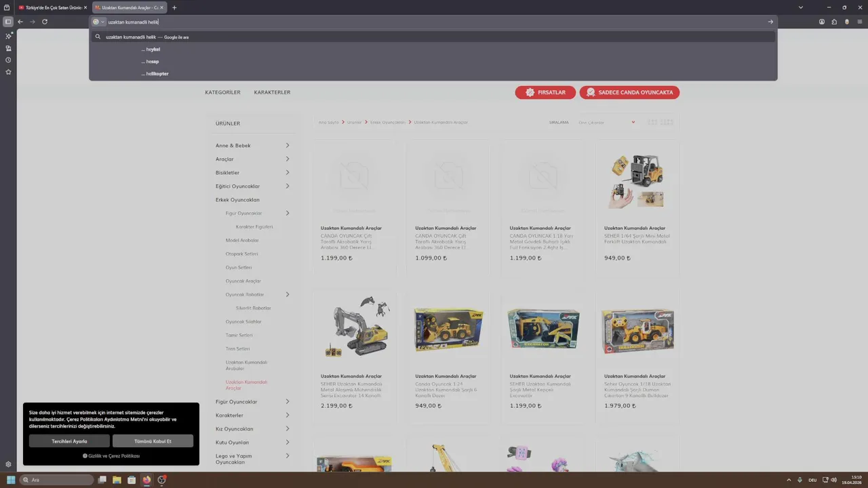Open Otopark Setleri subcategory

coord(241,254)
